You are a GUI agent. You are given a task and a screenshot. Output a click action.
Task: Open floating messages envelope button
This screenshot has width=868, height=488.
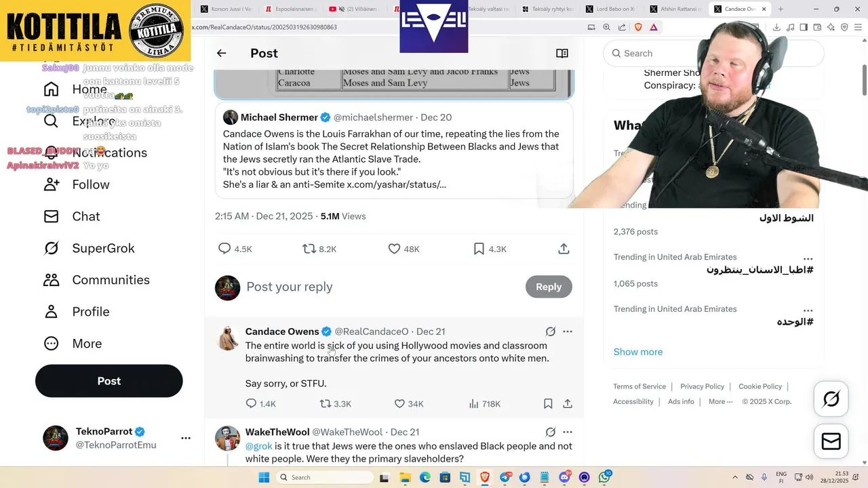pyautogui.click(x=831, y=441)
